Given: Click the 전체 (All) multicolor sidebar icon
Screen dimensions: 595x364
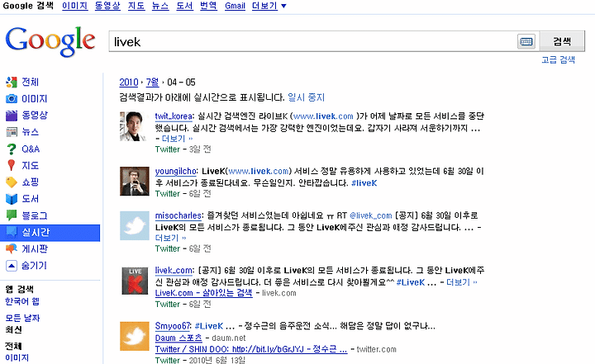Looking at the screenshot, I should [12, 82].
